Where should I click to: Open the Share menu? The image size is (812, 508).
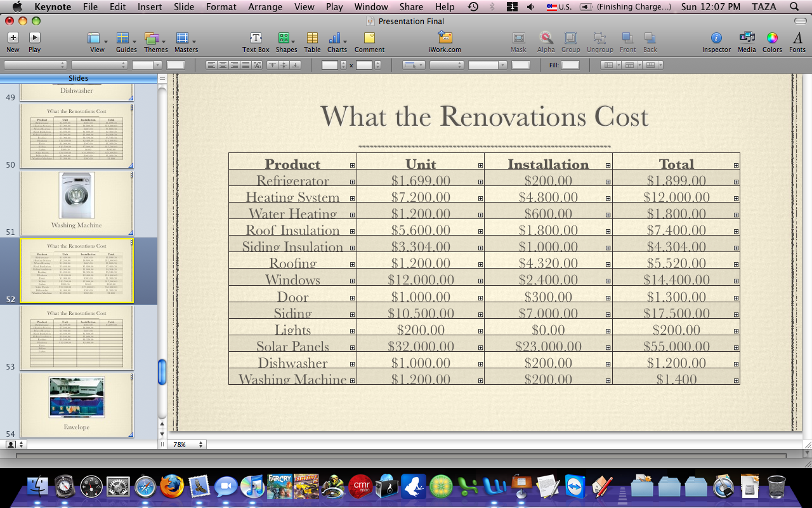[411, 7]
